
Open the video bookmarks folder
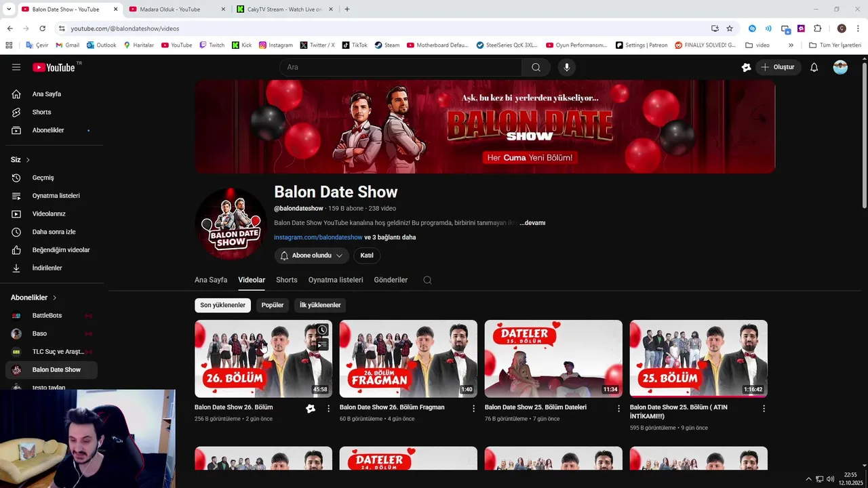tap(757, 45)
